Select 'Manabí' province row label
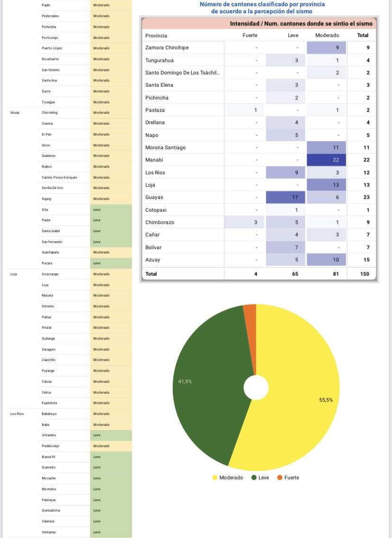The image size is (392, 538). tap(154, 160)
